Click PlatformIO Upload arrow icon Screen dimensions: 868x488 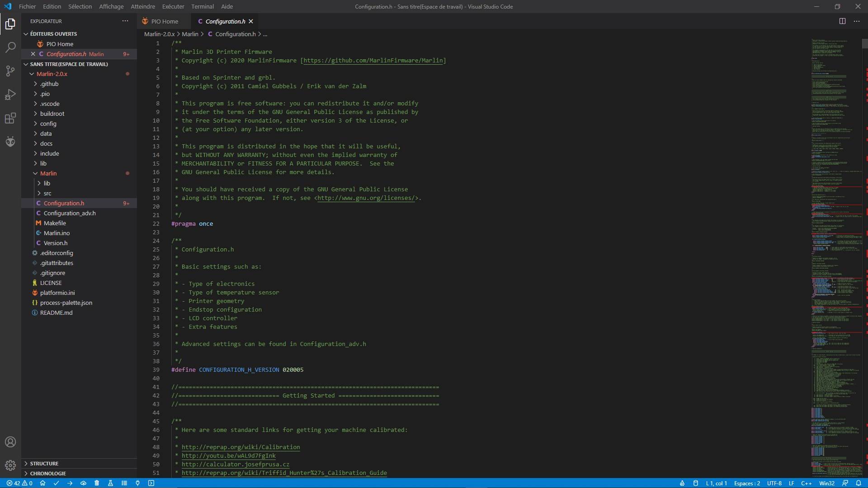click(70, 483)
